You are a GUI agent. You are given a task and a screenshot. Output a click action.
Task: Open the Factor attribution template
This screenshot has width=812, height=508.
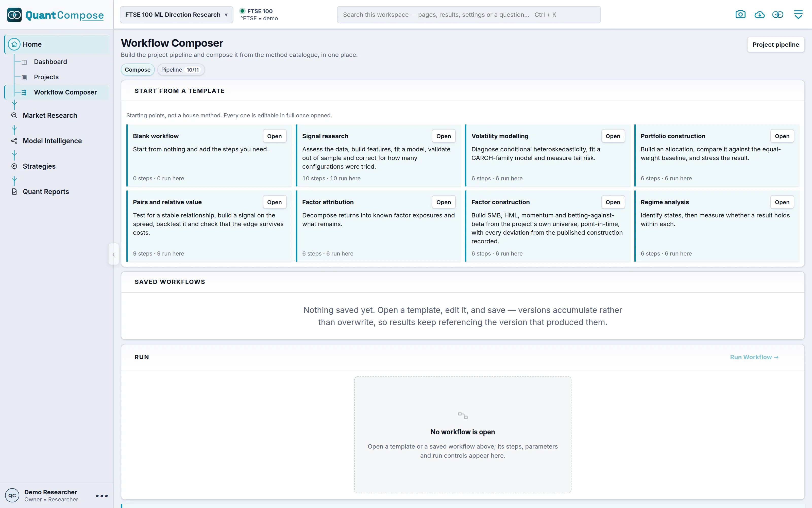(x=444, y=202)
